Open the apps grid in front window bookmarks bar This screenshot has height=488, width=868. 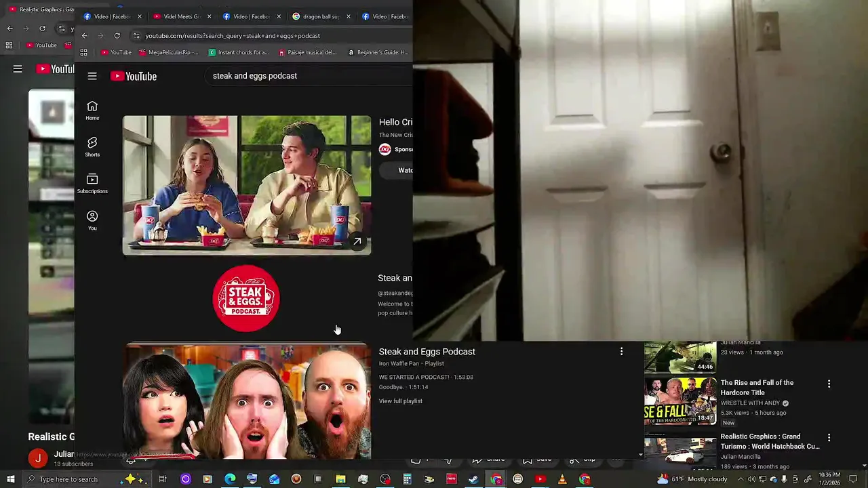point(83,52)
